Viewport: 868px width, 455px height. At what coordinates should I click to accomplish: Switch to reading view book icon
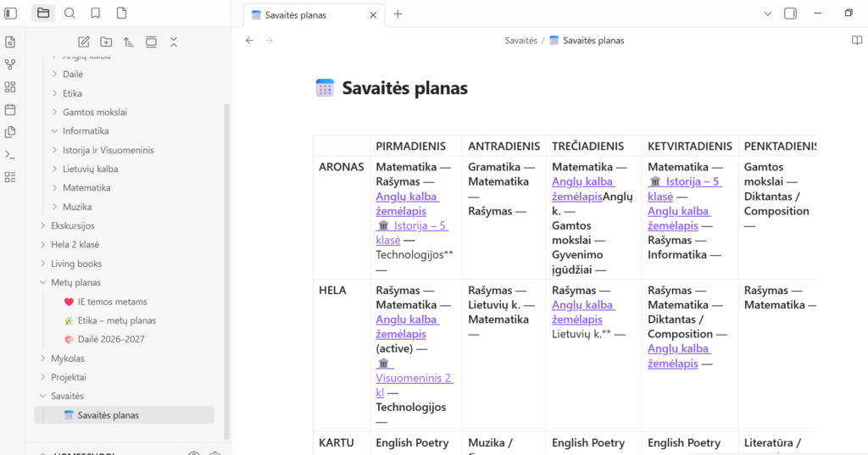857,41
